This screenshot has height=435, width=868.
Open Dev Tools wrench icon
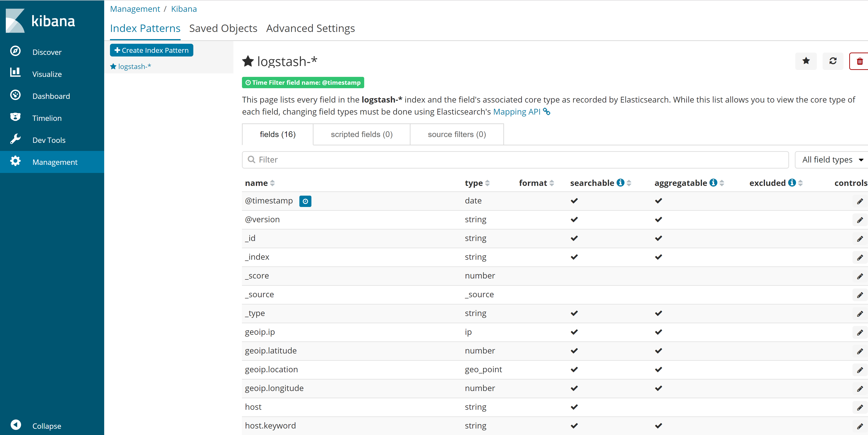point(16,139)
